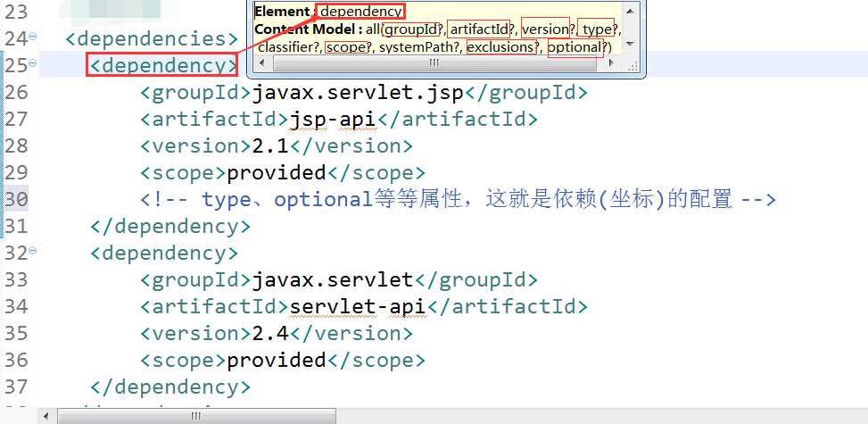Click line number 28 in the gutter

coord(15,145)
